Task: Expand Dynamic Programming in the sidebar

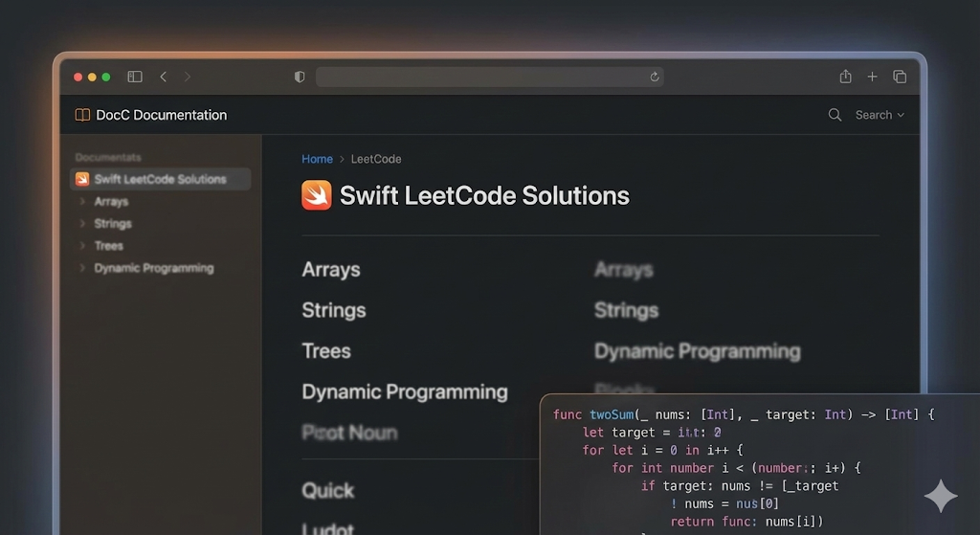Action: click(82, 268)
